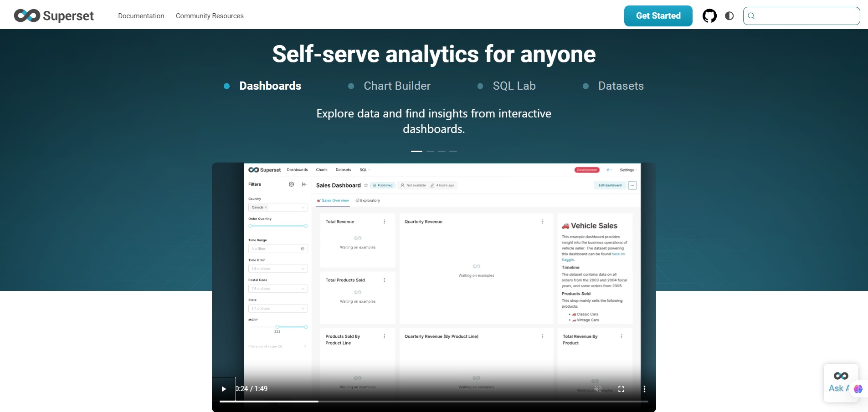Follow the 'here on Kaggle' link
Viewport: 868px width, 412px height.
[x=618, y=254]
